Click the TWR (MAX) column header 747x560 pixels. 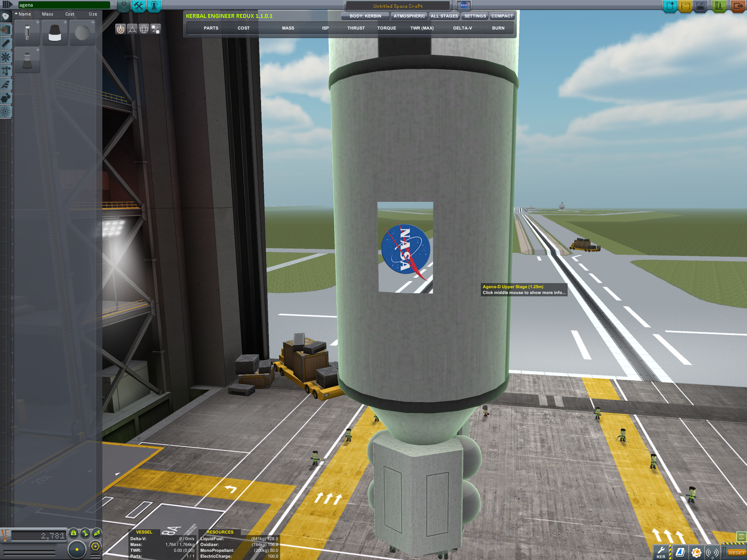pyautogui.click(x=422, y=28)
